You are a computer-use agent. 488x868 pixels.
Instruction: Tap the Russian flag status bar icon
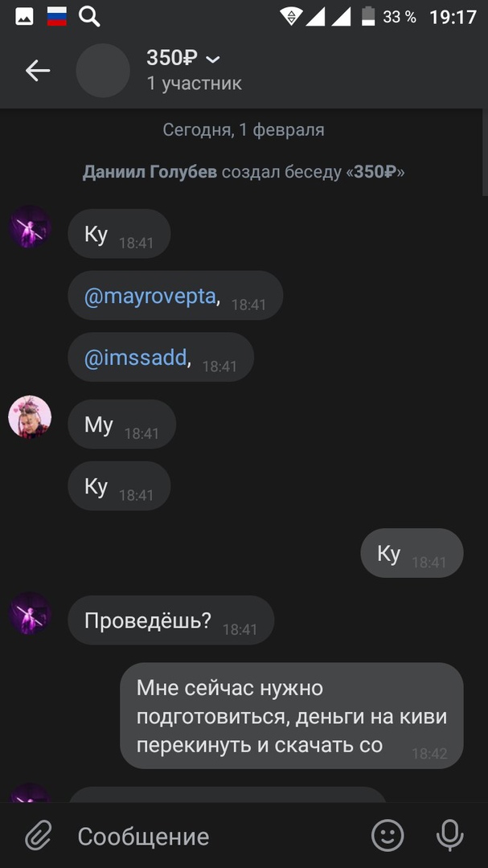(56, 17)
